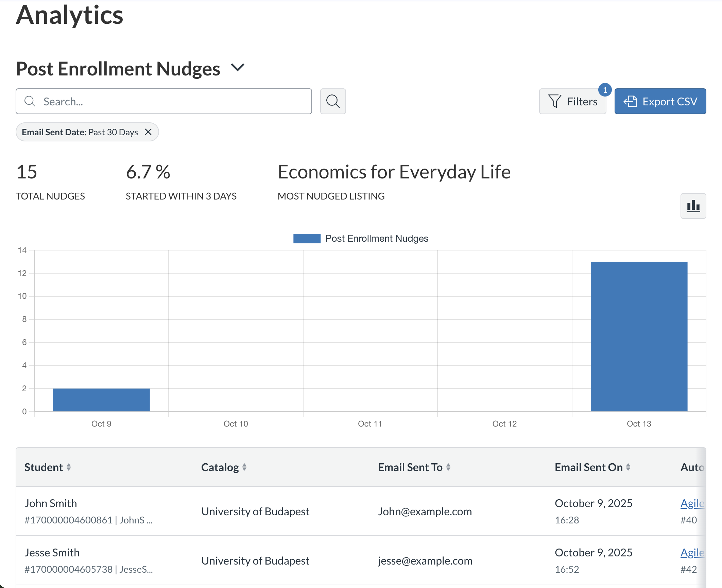This screenshot has width=722, height=588.
Task: Switch chart view using the bar chart icon
Action: [x=693, y=206]
